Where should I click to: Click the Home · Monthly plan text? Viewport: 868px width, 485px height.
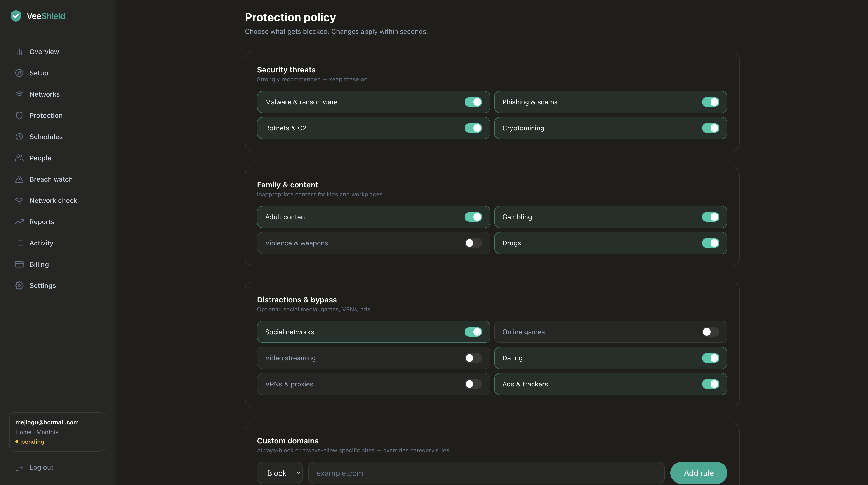[37, 432]
